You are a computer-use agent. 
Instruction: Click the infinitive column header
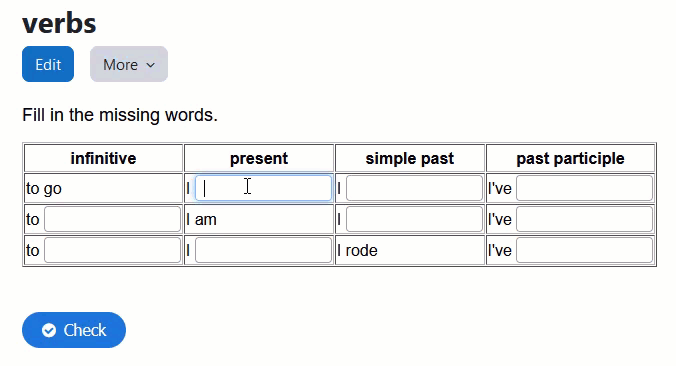pyautogui.click(x=103, y=159)
